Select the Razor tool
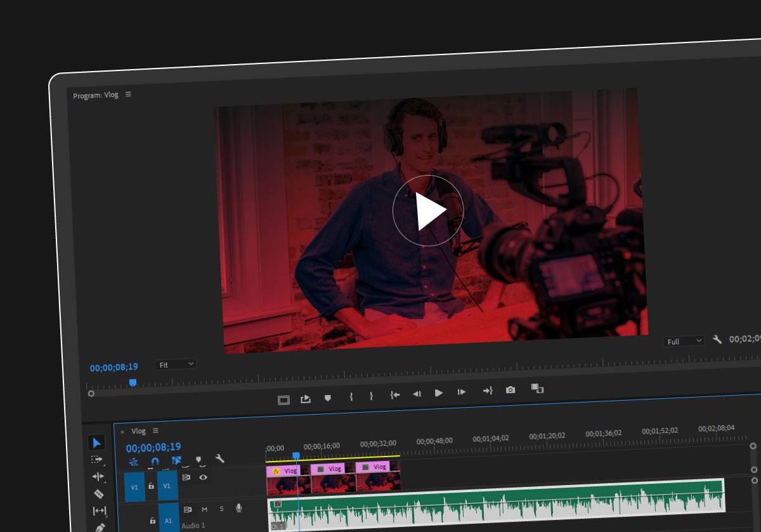 pyautogui.click(x=98, y=493)
